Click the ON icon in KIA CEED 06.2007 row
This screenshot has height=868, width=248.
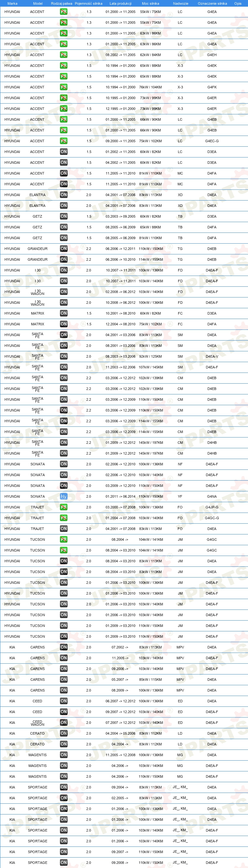click(63, 701)
